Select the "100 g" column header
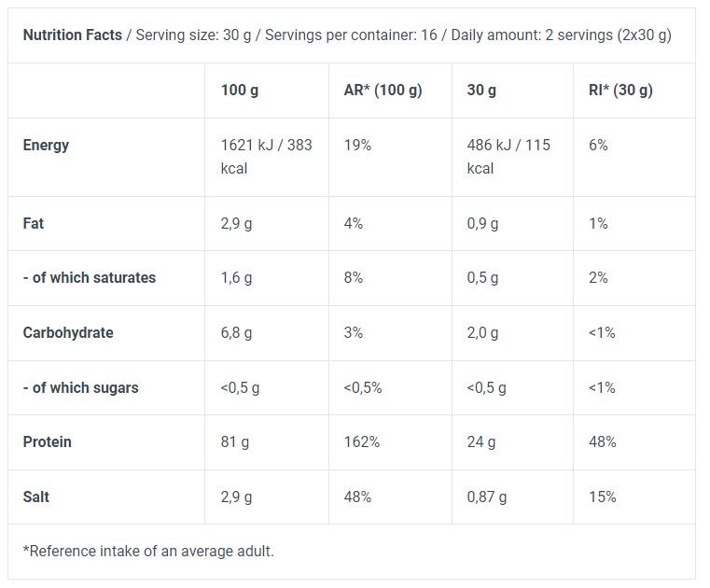Screen dimensions: 710x588 (x=240, y=91)
